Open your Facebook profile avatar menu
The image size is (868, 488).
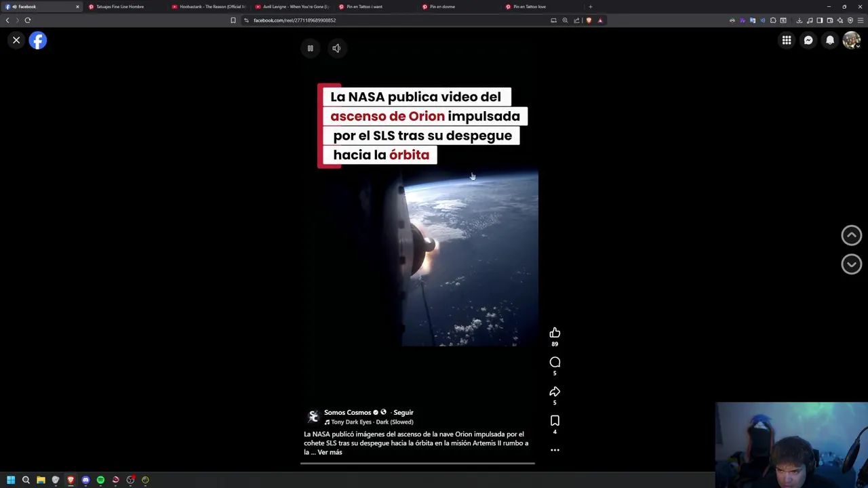pos(851,41)
